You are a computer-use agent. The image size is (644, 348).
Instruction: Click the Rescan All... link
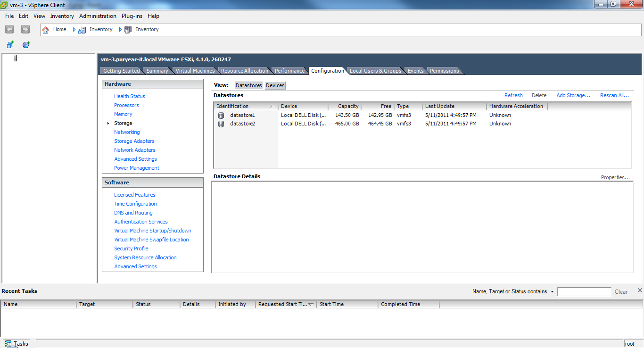coord(614,95)
